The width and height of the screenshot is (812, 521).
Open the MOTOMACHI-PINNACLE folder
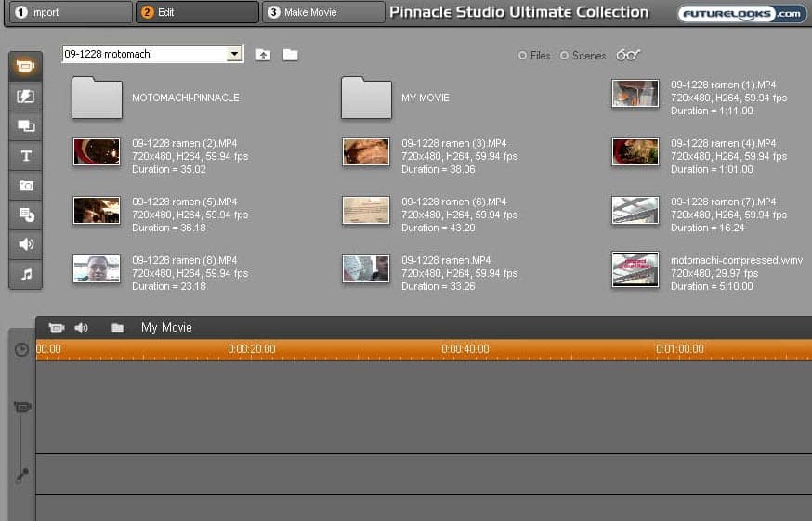click(97, 98)
